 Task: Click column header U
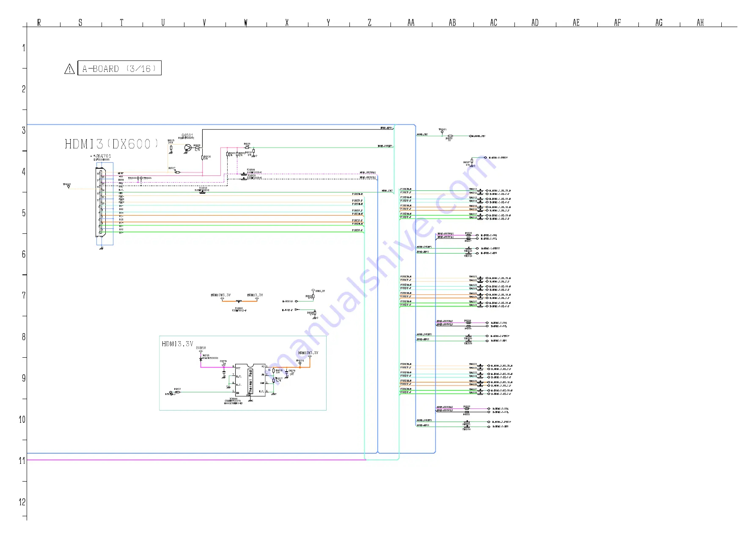(163, 22)
